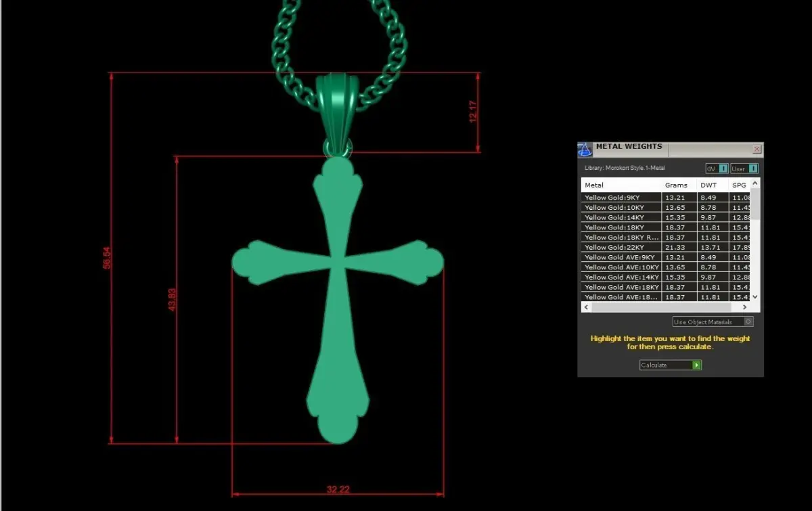The width and height of the screenshot is (812, 511).
Task: Toggle the User switch
Action: click(x=744, y=169)
